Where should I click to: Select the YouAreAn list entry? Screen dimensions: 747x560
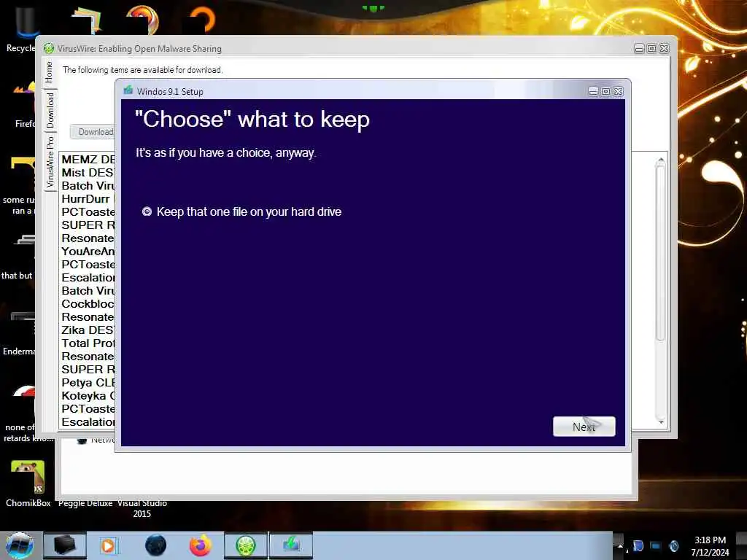pos(88,251)
